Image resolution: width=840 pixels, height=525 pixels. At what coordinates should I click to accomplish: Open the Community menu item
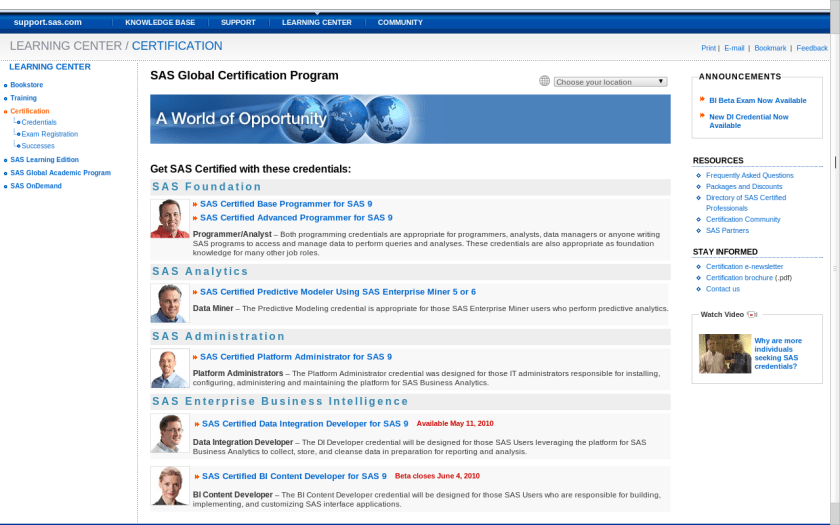tap(400, 22)
